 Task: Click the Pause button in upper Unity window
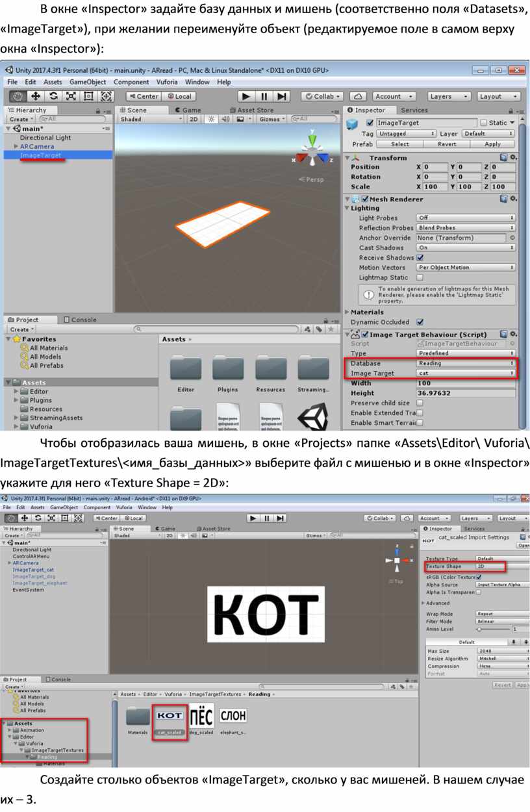pyautogui.click(x=264, y=96)
